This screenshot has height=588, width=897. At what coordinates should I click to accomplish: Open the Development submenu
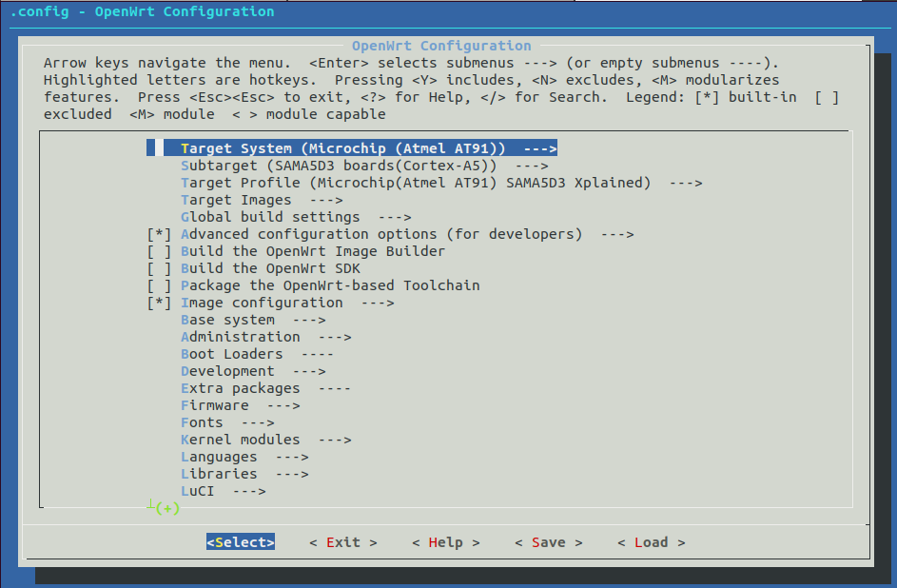coord(253,372)
